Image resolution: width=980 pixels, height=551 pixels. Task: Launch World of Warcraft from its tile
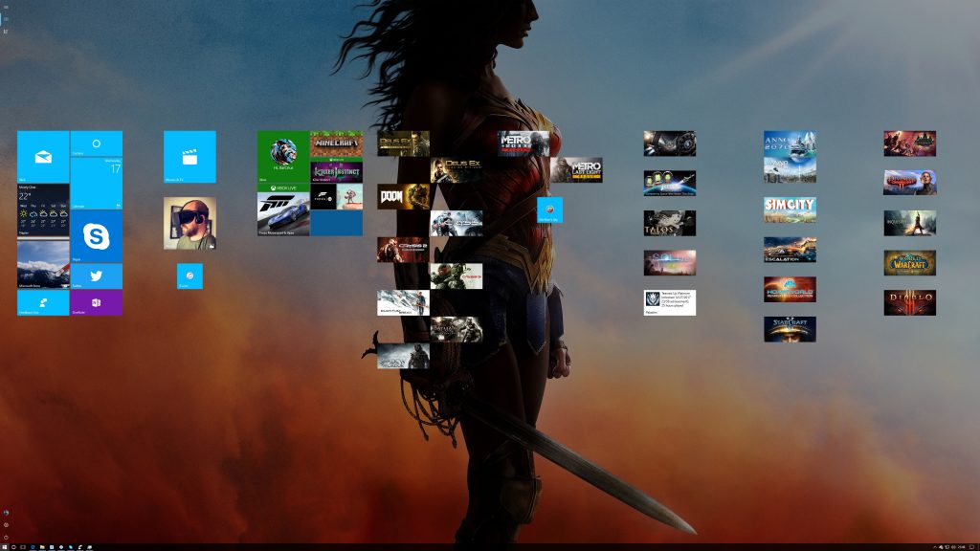tap(910, 263)
